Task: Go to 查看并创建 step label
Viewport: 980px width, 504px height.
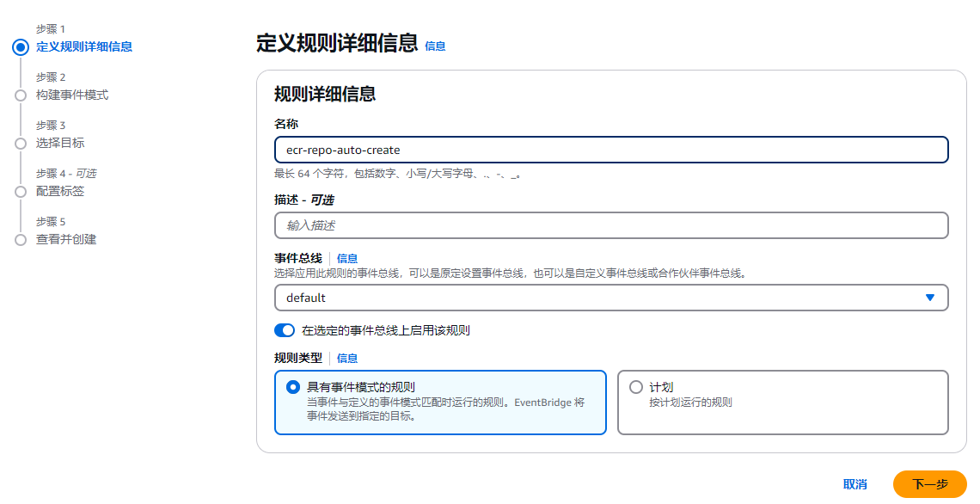Action: coord(66,239)
